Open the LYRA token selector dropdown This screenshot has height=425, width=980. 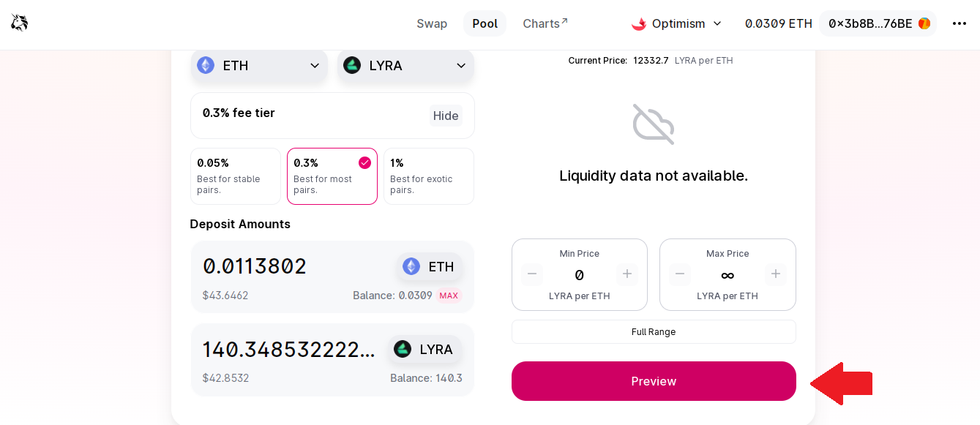(405, 66)
